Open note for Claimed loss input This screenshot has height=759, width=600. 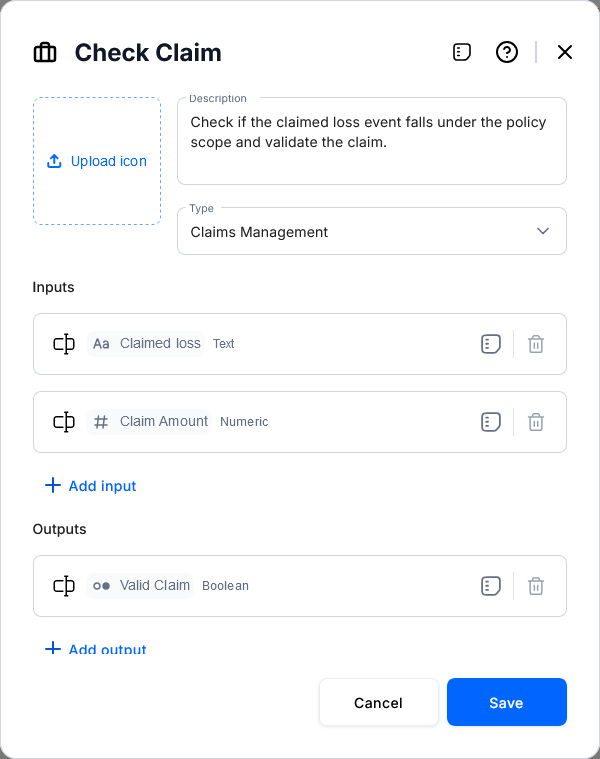pyautogui.click(x=490, y=344)
